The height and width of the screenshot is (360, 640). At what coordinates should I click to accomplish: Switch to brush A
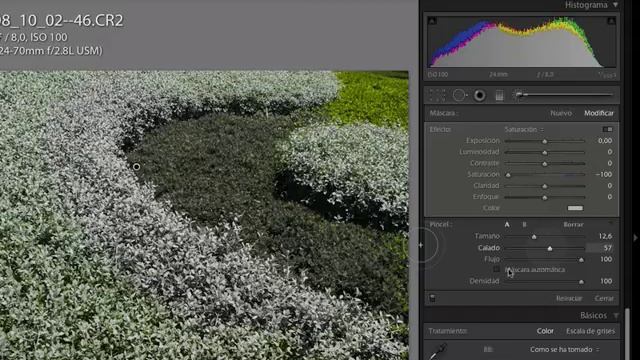[507, 224]
